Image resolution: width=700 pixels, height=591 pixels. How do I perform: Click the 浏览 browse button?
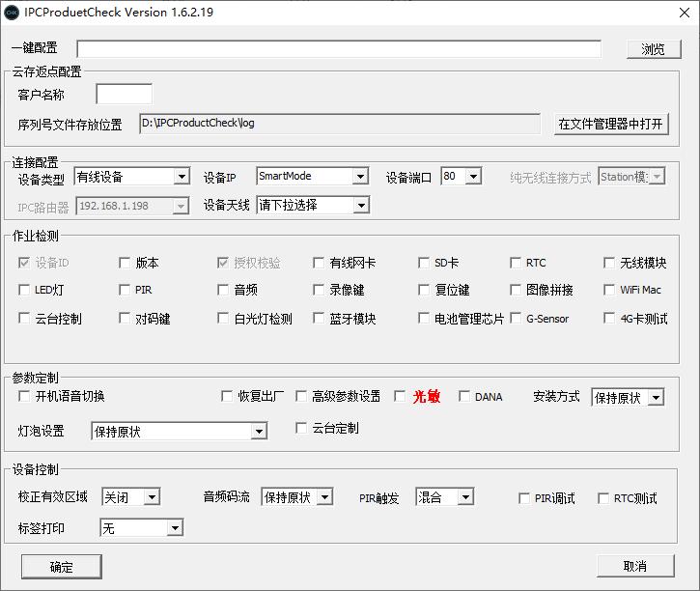pyautogui.click(x=653, y=48)
